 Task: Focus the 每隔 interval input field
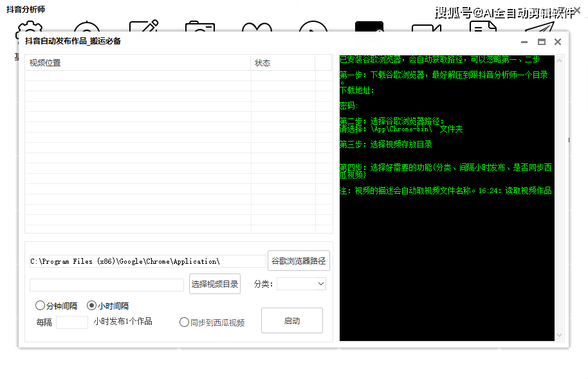[x=72, y=322]
